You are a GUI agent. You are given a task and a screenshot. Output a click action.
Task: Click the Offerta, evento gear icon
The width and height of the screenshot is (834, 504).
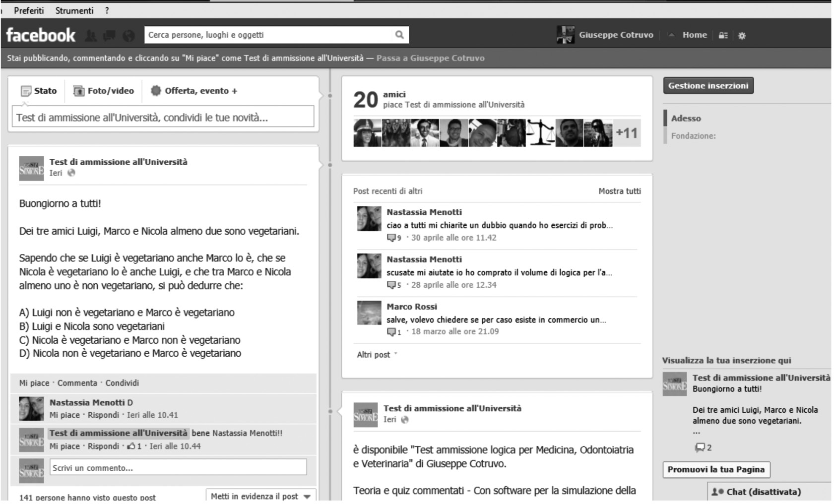(156, 91)
